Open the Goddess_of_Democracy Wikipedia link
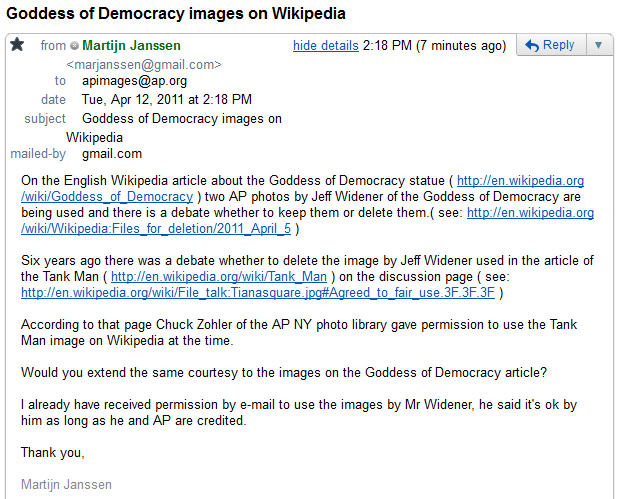 [x=520, y=181]
